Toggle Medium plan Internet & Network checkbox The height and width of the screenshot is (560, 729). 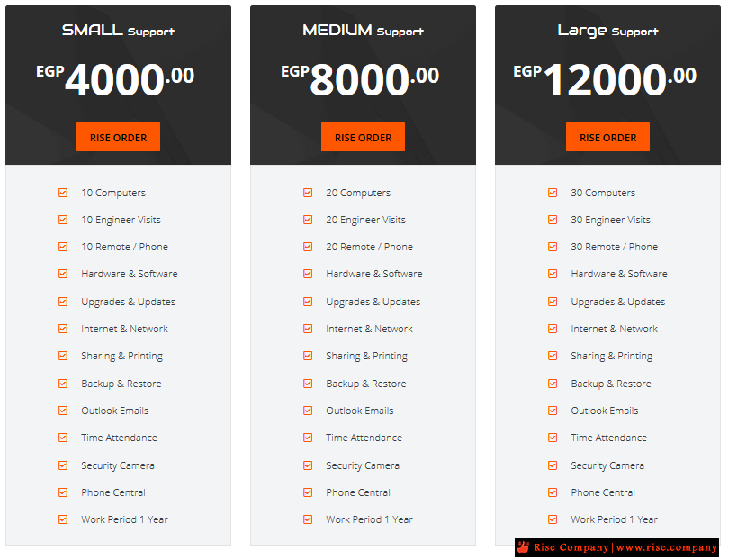[x=308, y=329]
